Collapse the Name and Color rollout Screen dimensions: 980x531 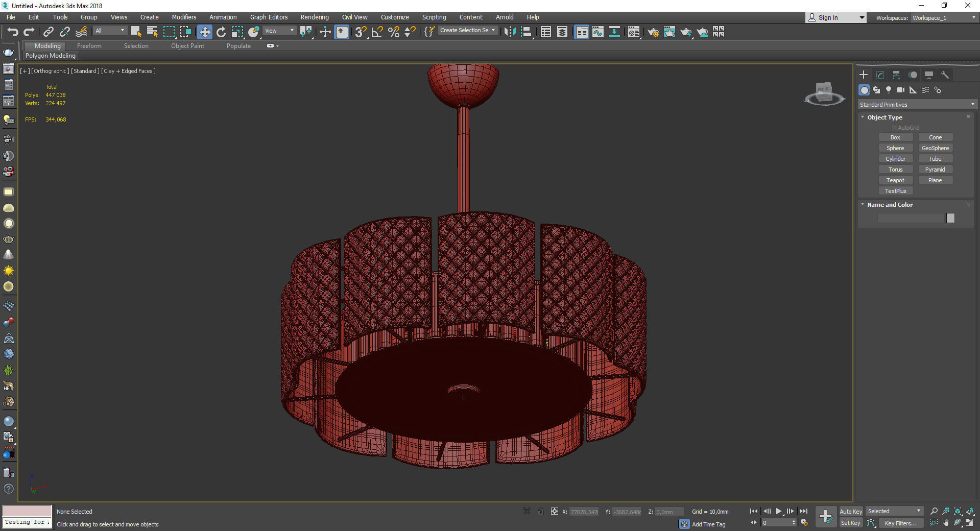point(863,205)
